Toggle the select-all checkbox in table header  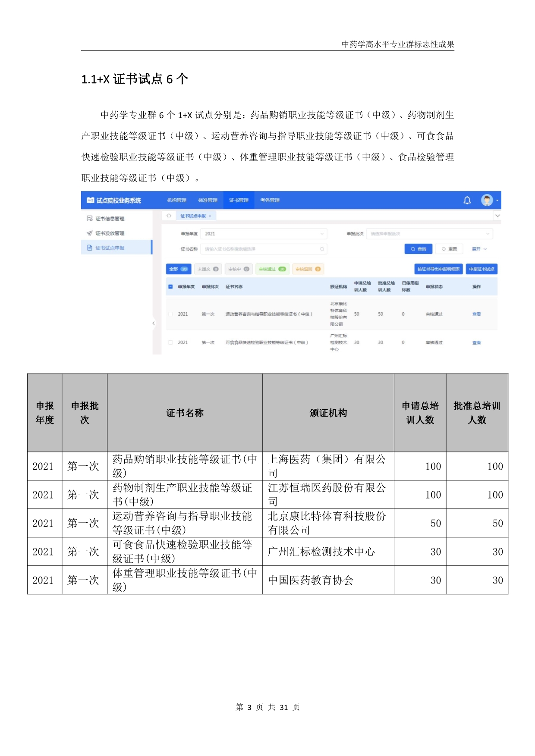170,287
